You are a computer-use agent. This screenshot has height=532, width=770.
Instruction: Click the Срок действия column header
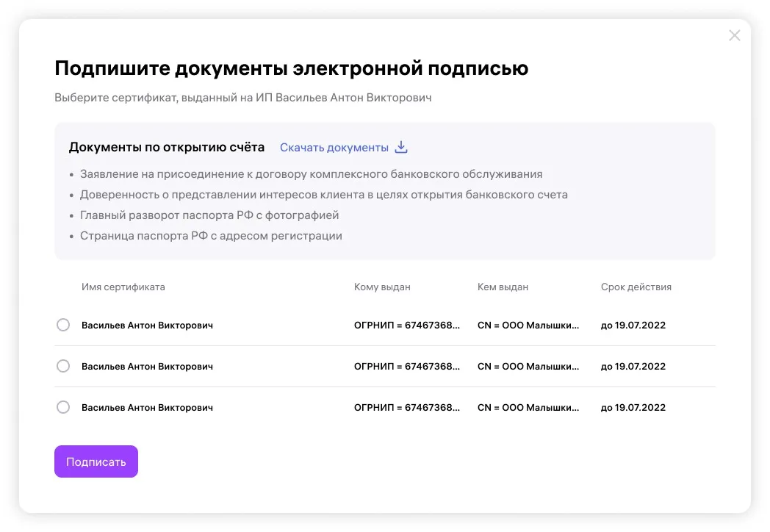point(636,287)
